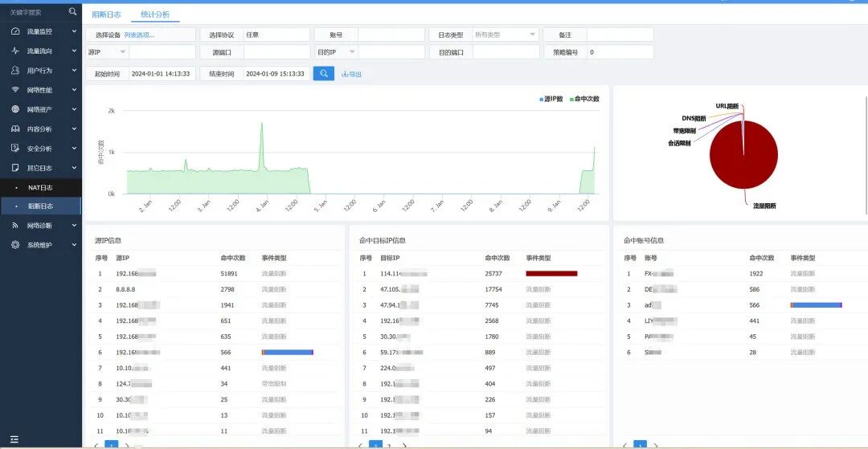Screen dimensions: 868x449
Task: Click the 系统维护 gear icon
Action: [15, 245]
